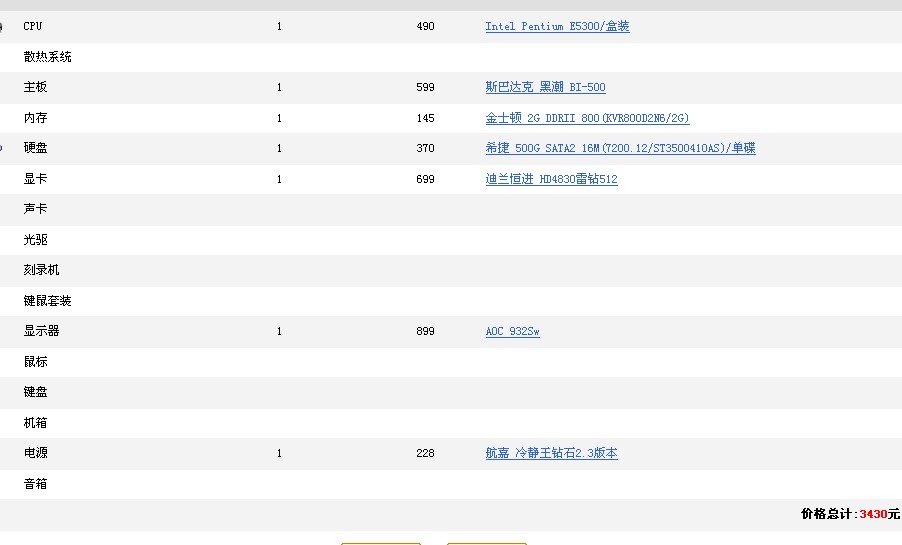The image size is (902, 545).
Task: Open the 迪兰恒进 HD4830雷钻512 graphics card link
Action: click(551, 179)
